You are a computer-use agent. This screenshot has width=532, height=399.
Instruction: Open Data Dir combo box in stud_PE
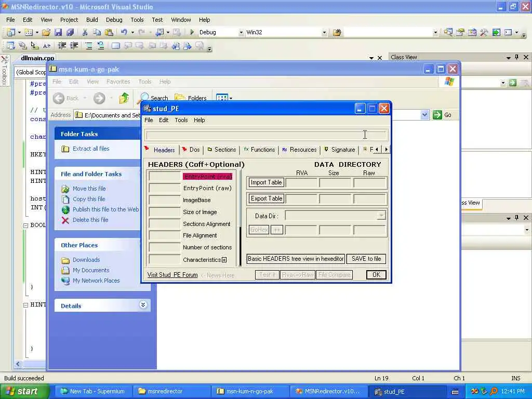[336, 216]
